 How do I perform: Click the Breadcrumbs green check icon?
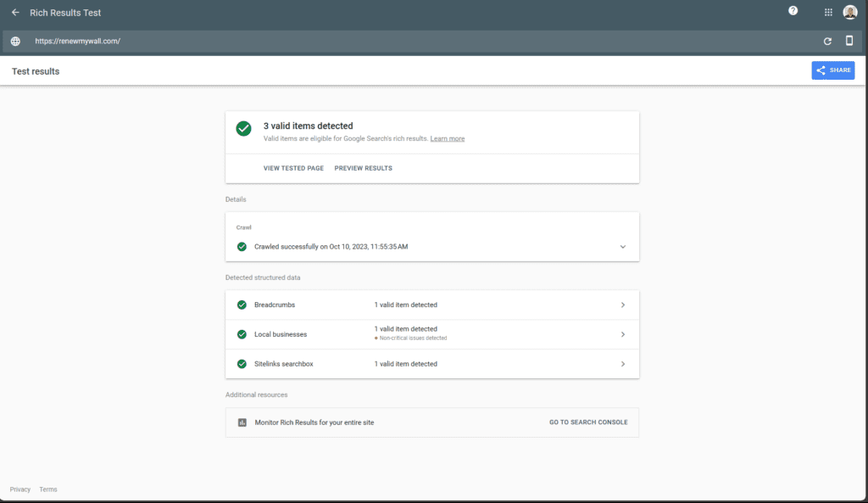(242, 305)
